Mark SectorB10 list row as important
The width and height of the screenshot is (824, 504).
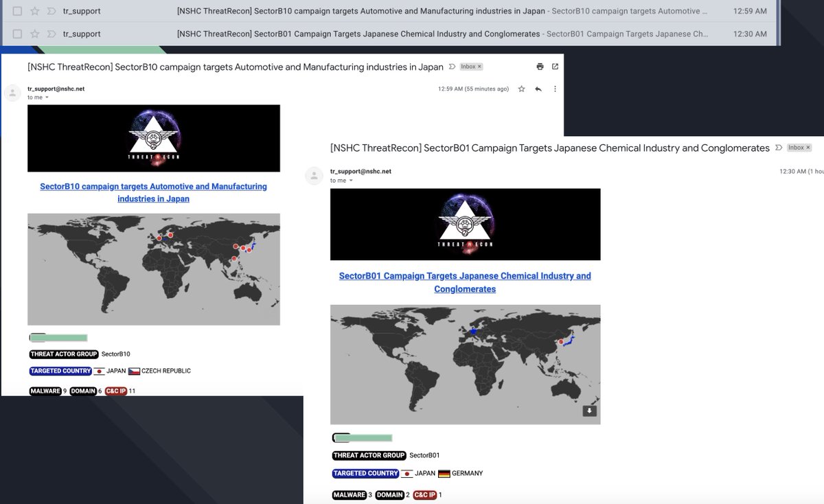[50, 11]
